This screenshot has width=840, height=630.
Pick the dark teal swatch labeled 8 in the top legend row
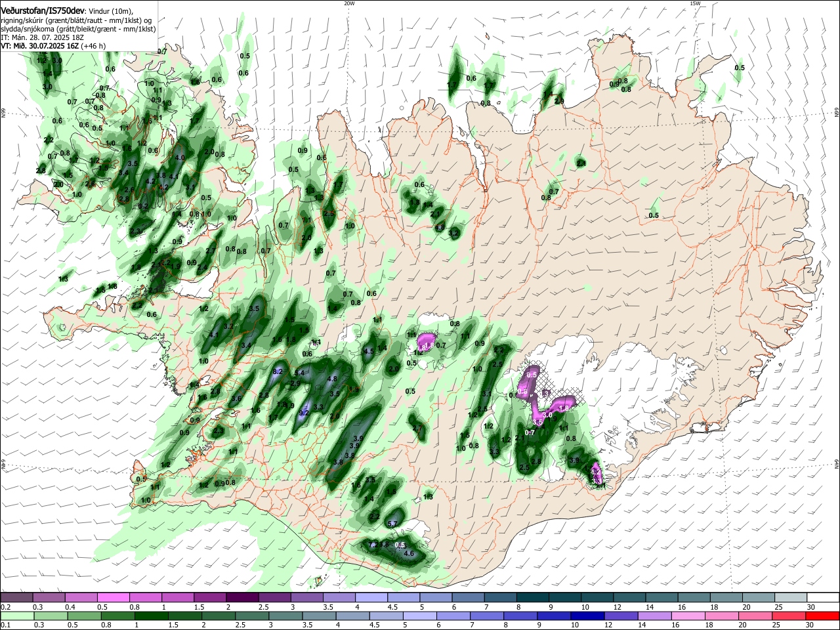533,598
